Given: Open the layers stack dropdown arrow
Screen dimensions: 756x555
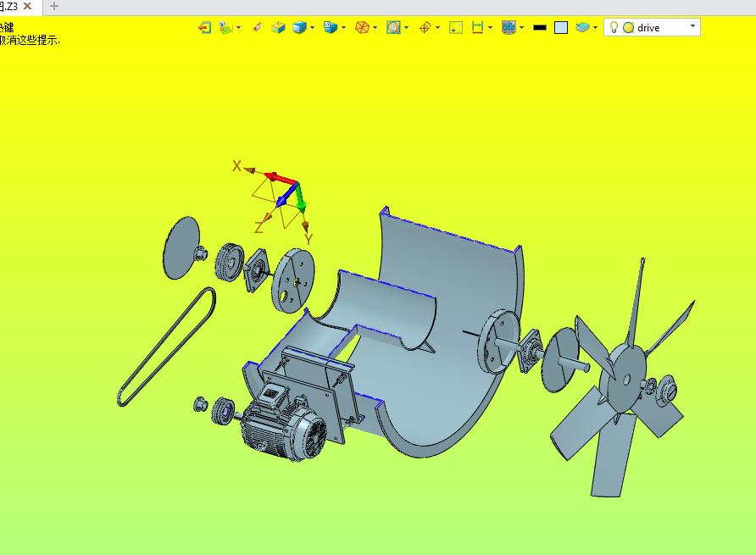Looking at the screenshot, I should [x=596, y=27].
